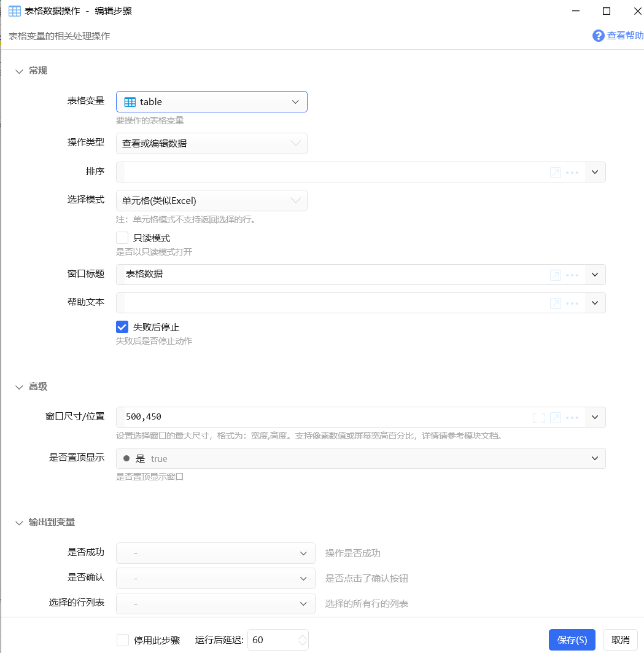The width and height of the screenshot is (644, 653).
Task: Collapse the 常规 section
Action: (19, 71)
